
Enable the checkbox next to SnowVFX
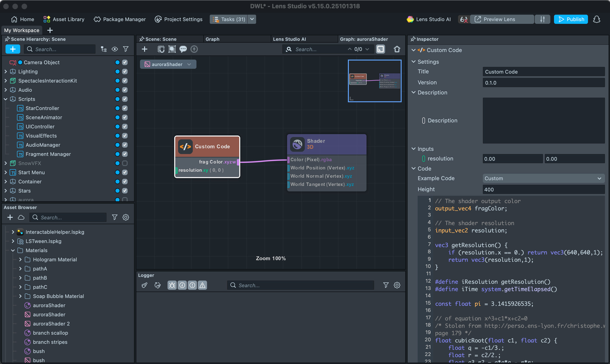click(x=125, y=163)
